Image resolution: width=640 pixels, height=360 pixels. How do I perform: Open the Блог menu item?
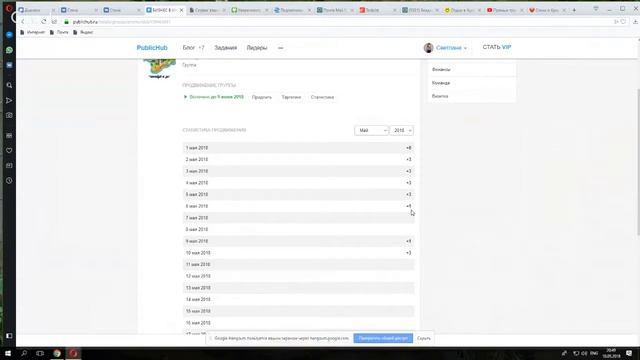[189, 48]
